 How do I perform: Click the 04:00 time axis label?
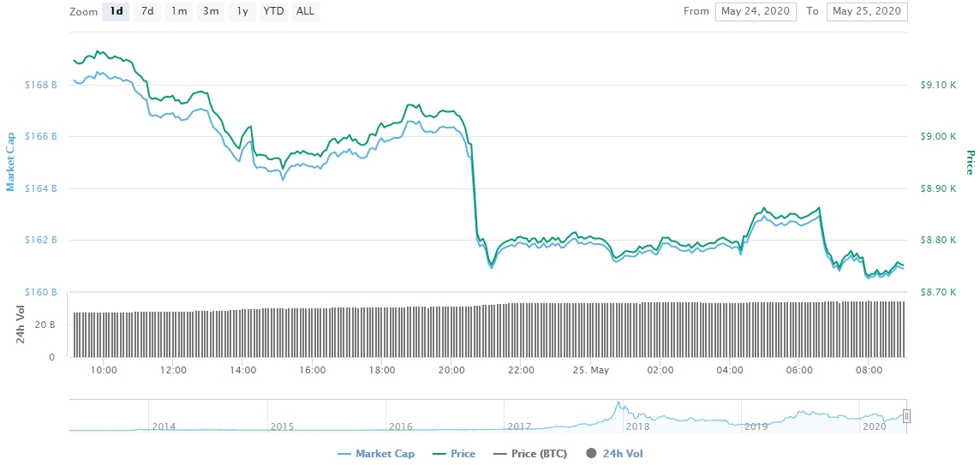(730, 369)
